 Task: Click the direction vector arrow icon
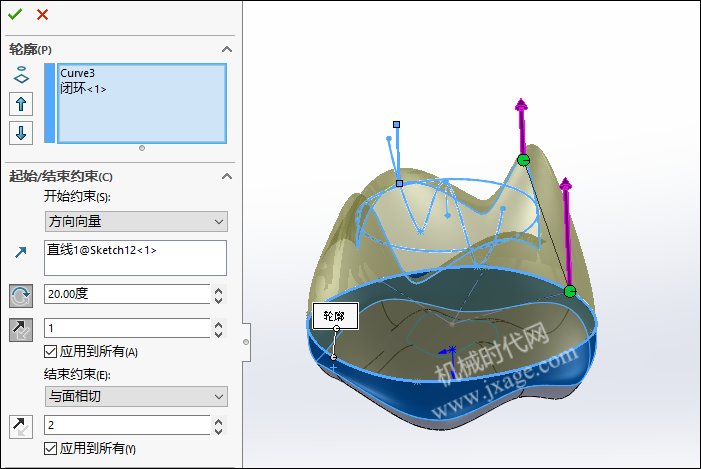coord(21,253)
